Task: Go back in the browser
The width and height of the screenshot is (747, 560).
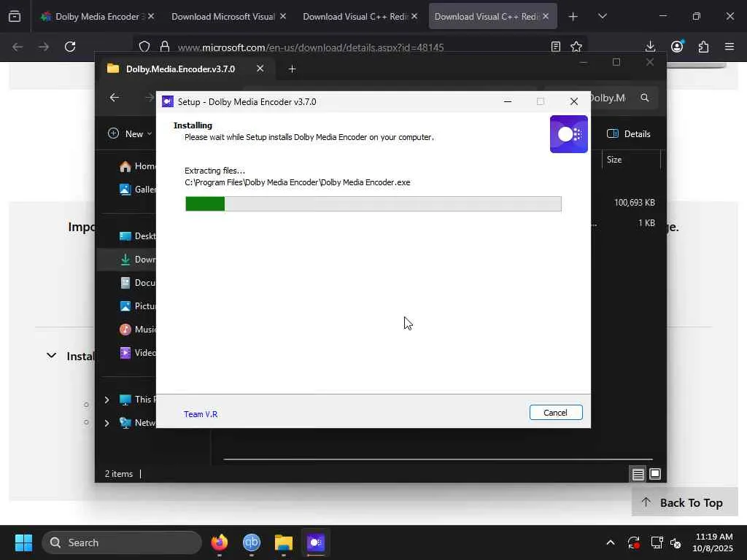Action: click(18, 47)
